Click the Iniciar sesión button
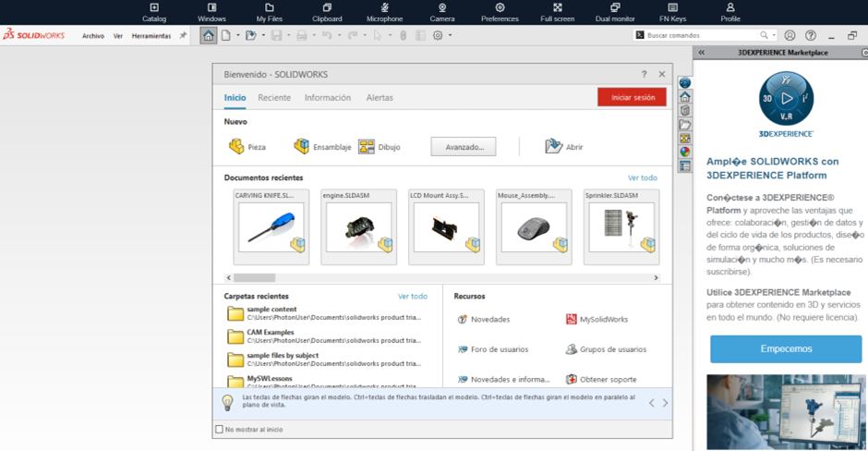Screen dimensions: 868x451 click(632, 98)
